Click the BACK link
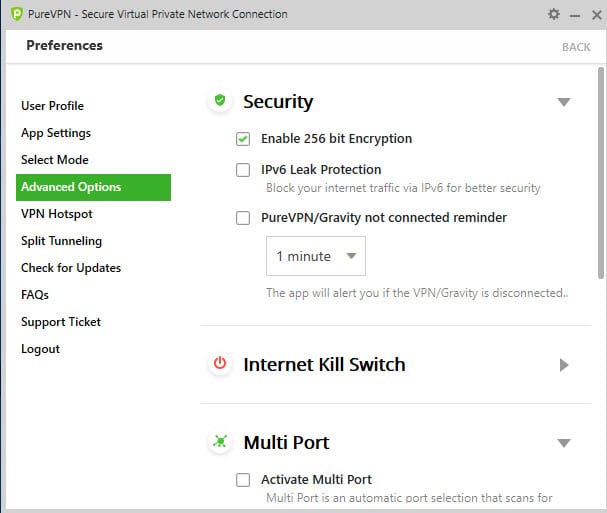The image size is (607, 513). click(576, 47)
